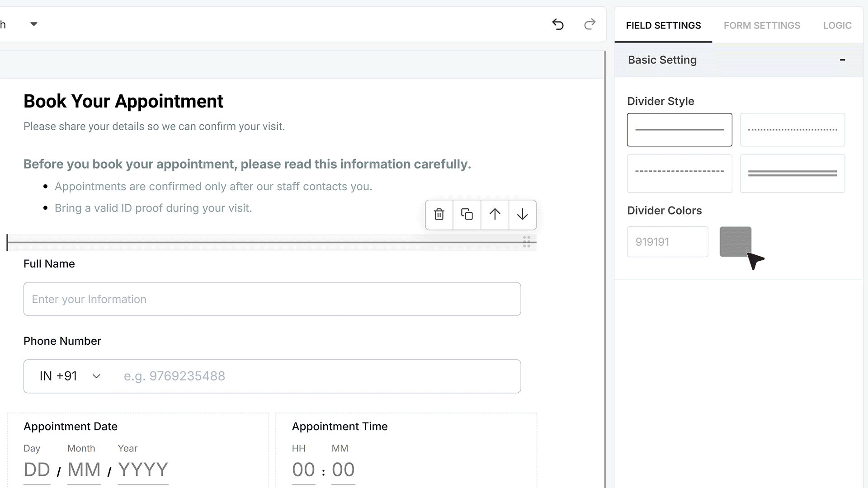Click the redo arrow icon
Screen dimensions: 868x488
(590, 24)
